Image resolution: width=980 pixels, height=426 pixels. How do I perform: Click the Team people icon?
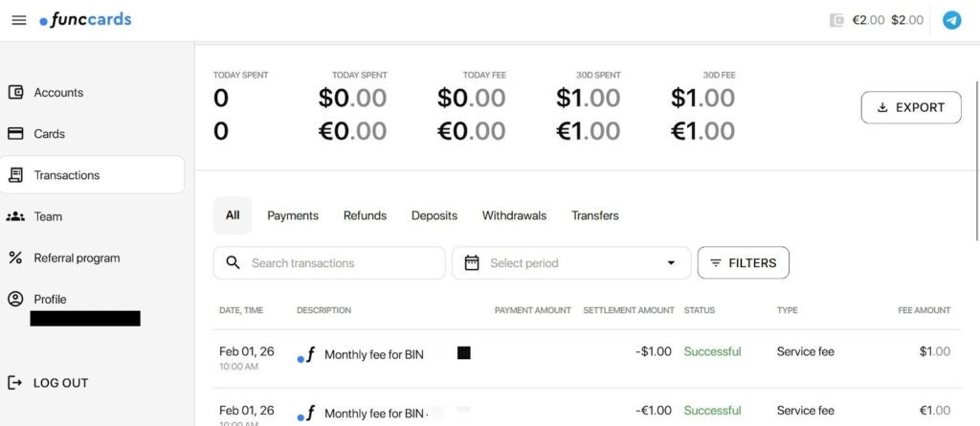15,216
